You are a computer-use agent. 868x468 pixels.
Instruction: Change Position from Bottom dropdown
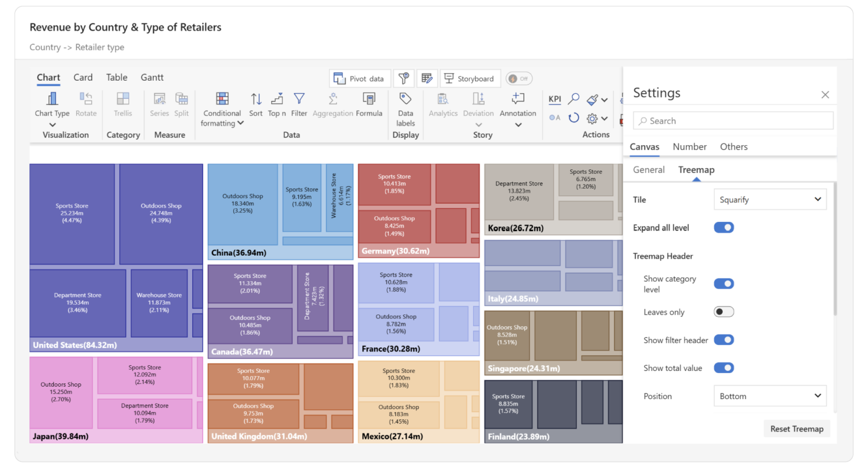pos(770,396)
